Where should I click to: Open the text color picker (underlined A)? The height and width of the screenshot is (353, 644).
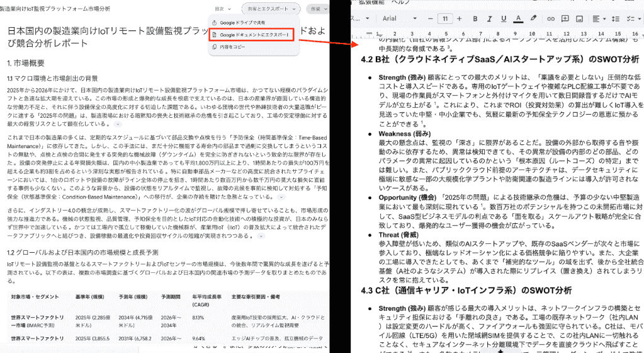[x=518, y=18]
